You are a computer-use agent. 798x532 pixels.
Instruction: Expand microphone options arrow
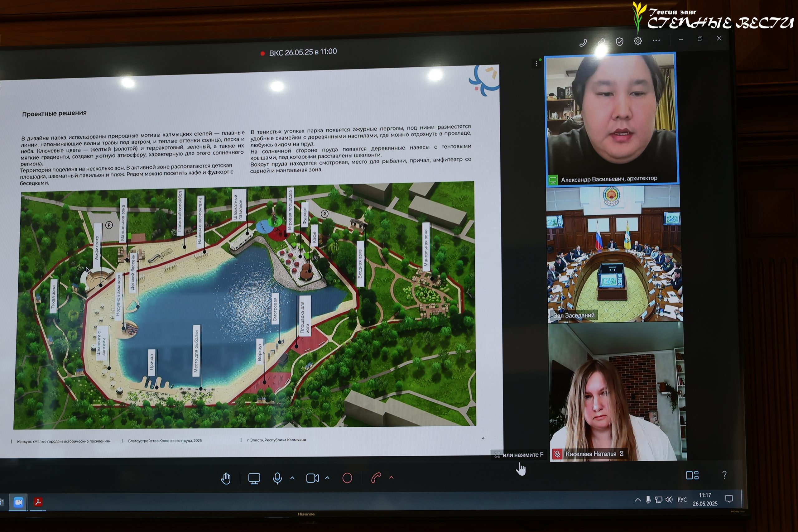(x=292, y=478)
